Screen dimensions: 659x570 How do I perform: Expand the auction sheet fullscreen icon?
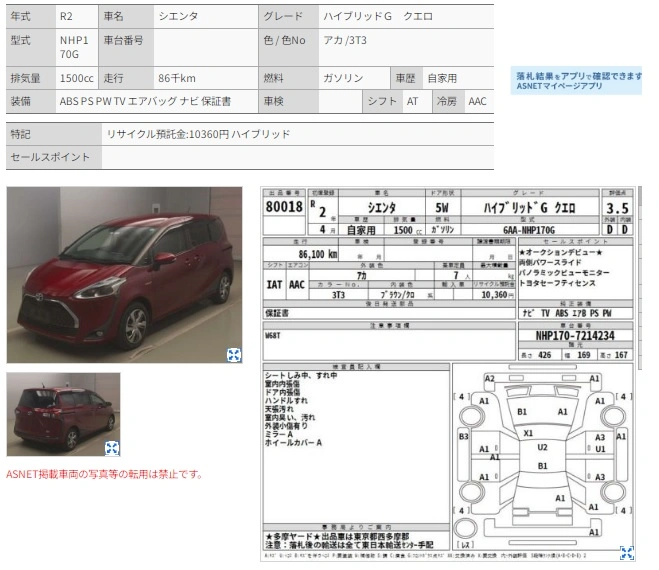click(627, 553)
